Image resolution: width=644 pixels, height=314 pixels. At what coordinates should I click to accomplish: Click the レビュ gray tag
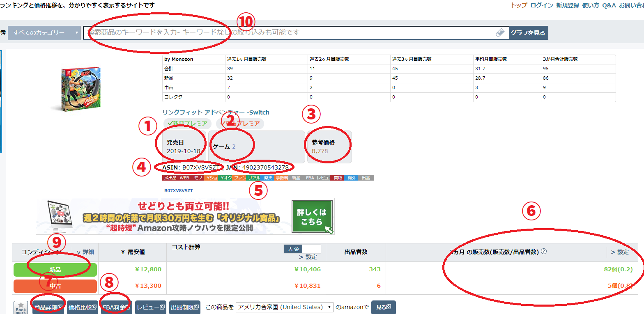point(323,178)
